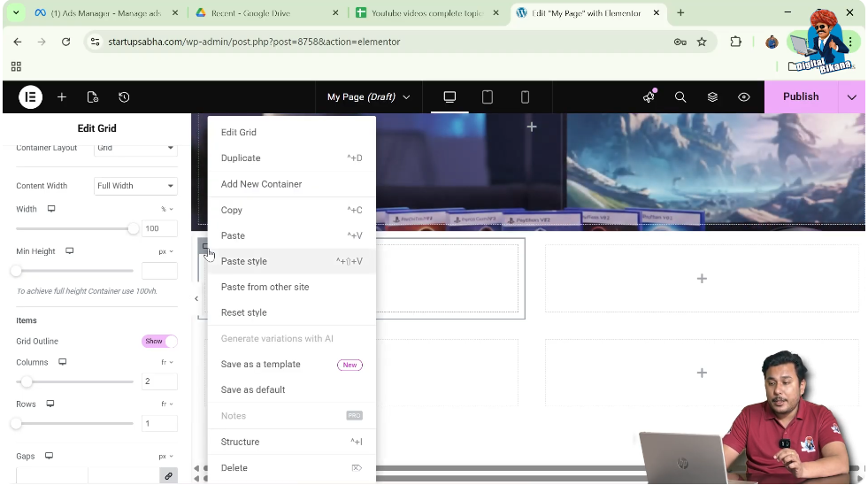This screenshot has width=868, height=485.
Task: Select Duplicate from the context menu
Action: (241, 158)
